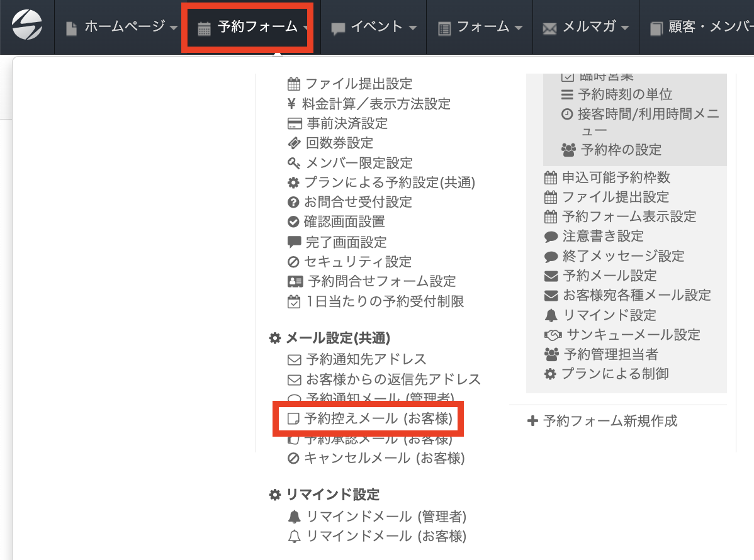Click the clock icon for 接客時間/利用時間メニュー
The width and height of the screenshot is (754, 560).
coord(567,115)
